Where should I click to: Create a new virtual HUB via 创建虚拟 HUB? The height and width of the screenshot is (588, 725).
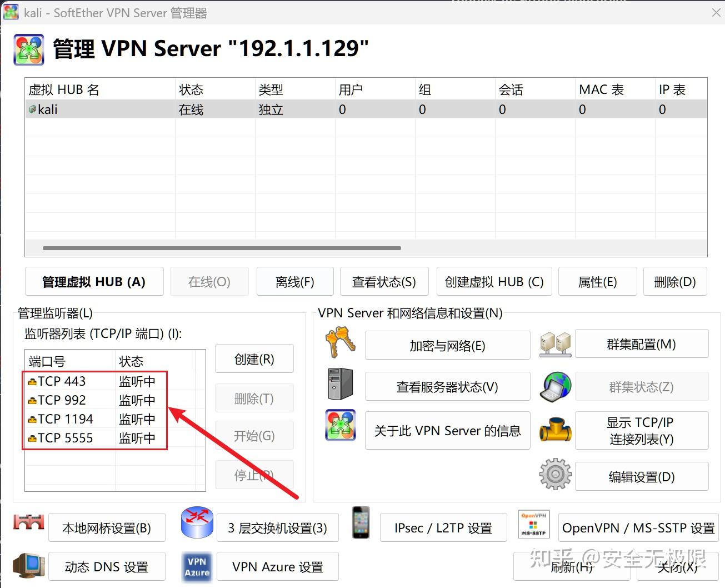(494, 281)
